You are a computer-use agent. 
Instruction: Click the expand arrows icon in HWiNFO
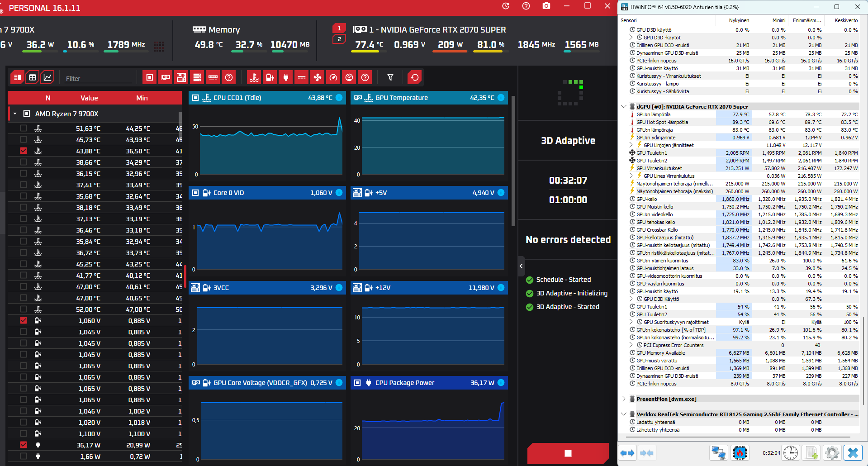click(627, 452)
